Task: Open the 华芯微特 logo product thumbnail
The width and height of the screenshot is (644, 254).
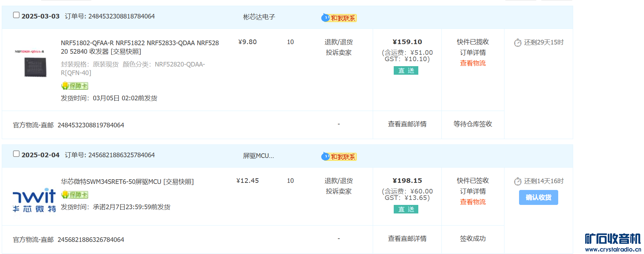Action: (x=34, y=200)
